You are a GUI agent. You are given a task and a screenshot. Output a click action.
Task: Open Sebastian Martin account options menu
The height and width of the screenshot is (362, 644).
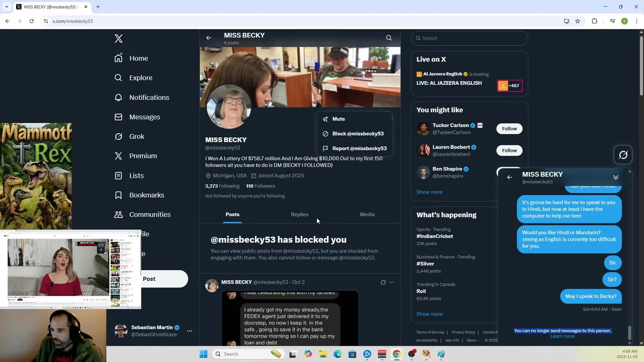coord(190,331)
